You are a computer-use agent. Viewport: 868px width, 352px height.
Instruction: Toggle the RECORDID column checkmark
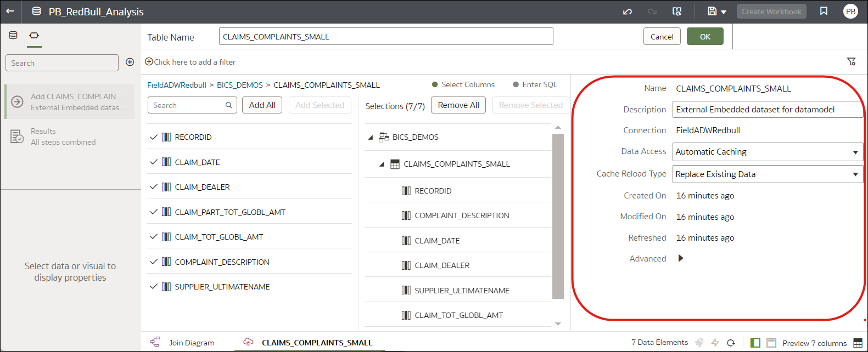[x=154, y=137]
